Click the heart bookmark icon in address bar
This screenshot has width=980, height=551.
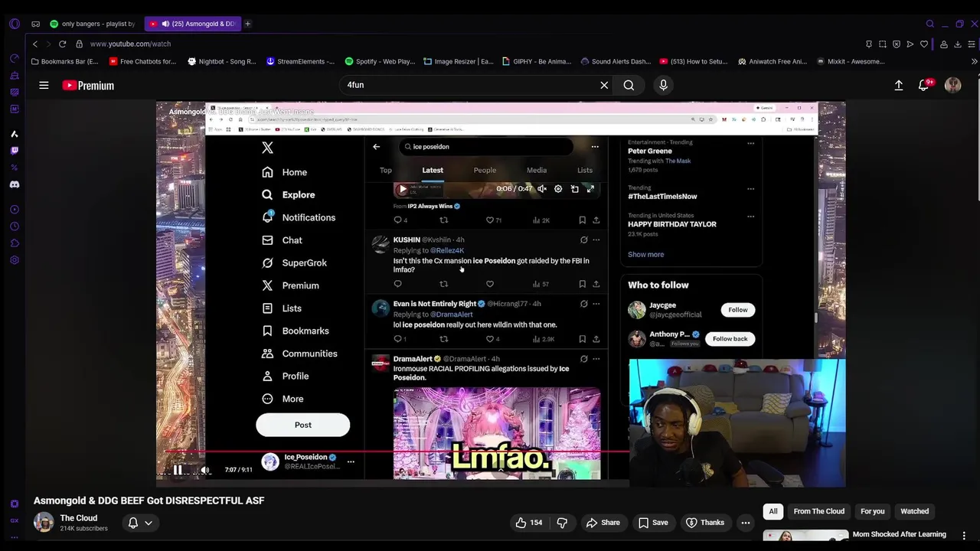point(924,44)
